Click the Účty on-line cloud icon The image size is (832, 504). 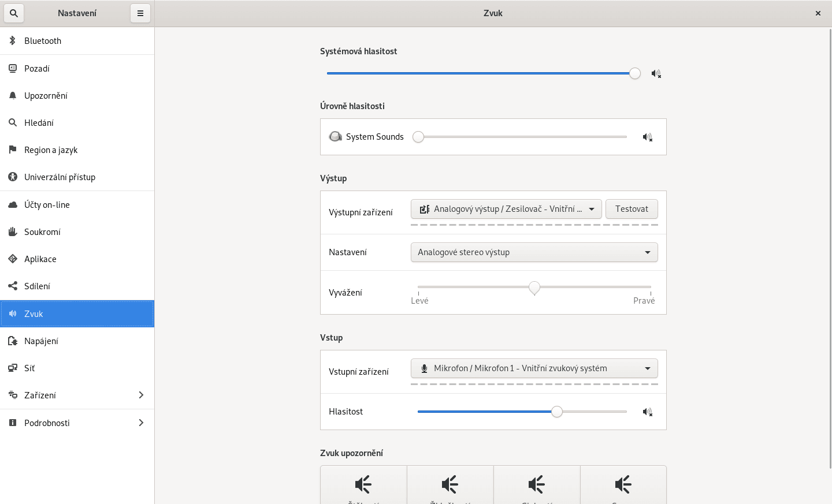13,205
